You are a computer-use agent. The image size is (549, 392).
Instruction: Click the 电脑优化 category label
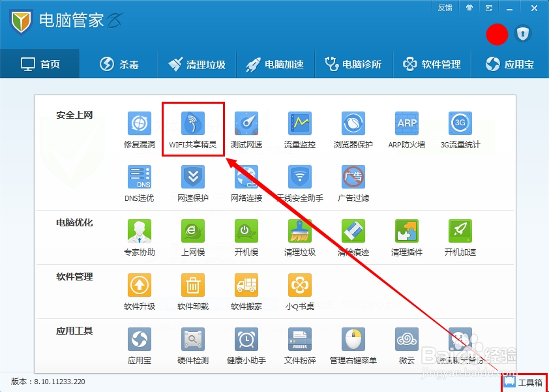coord(74,222)
